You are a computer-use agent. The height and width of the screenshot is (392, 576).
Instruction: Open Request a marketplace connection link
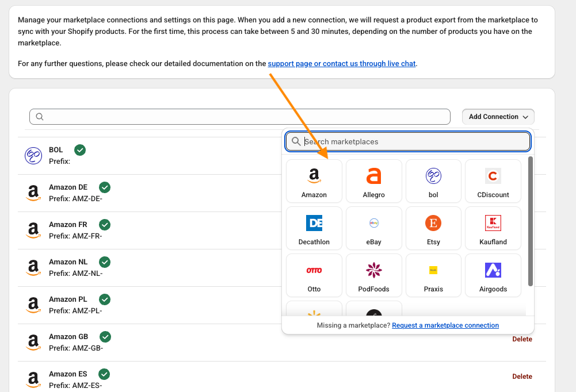coord(445,325)
